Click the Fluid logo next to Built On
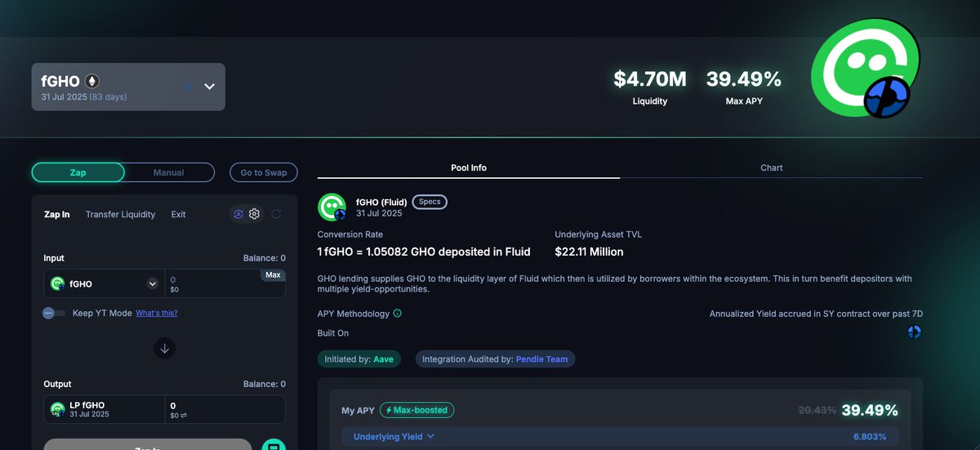The height and width of the screenshot is (450, 980). (x=915, y=332)
